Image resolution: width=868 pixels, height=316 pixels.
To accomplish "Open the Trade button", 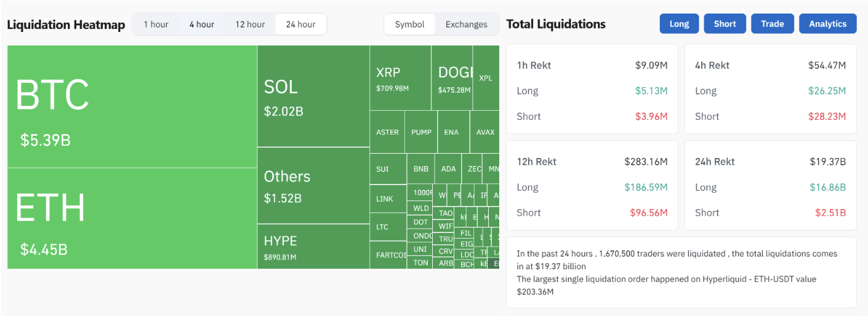I will (x=772, y=24).
